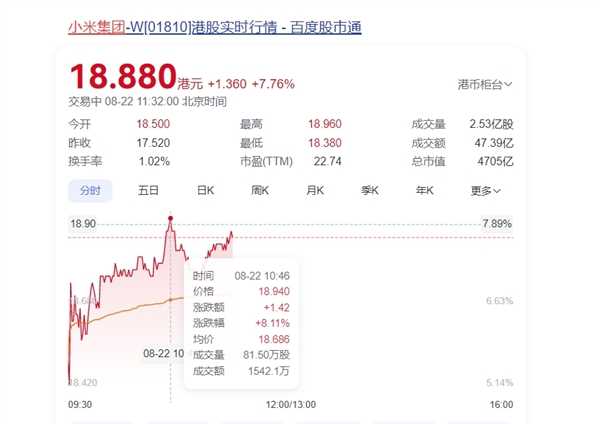The height and width of the screenshot is (424, 600).
Task: Click the 市盈(TTM) value 22.74
Action: pyautogui.click(x=328, y=161)
